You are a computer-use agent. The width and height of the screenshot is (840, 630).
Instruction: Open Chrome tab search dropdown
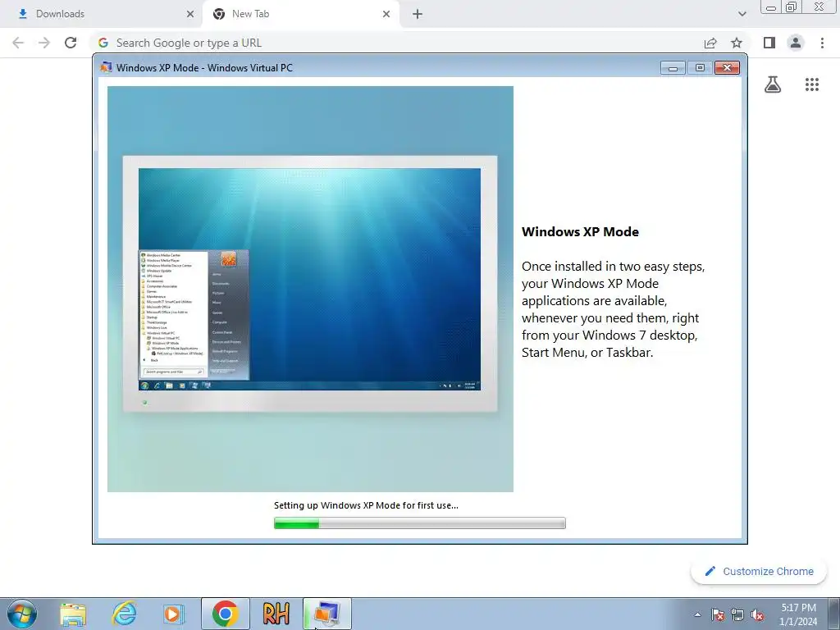pyautogui.click(x=742, y=14)
